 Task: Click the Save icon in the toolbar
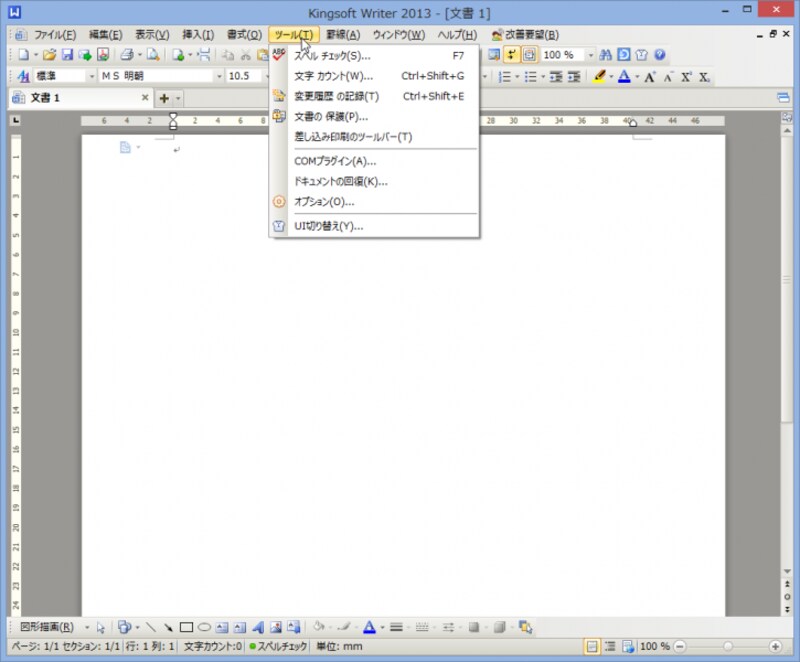[x=68, y=55]
